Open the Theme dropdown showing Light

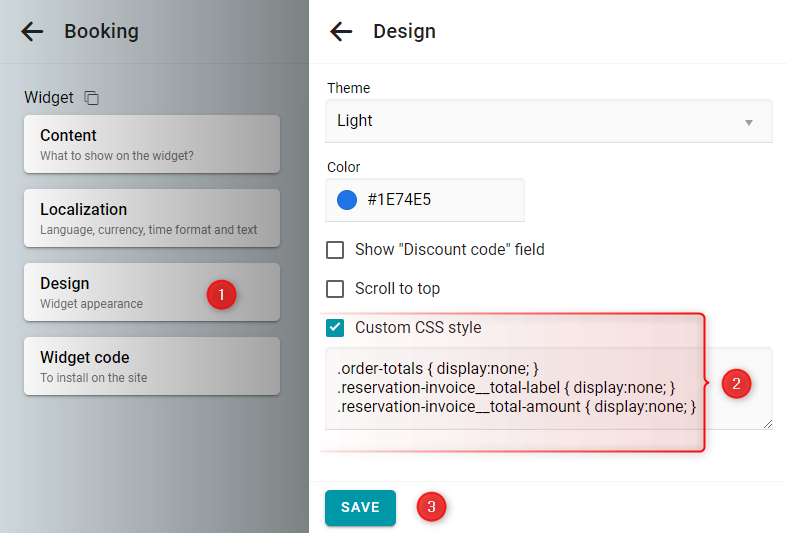549,121
